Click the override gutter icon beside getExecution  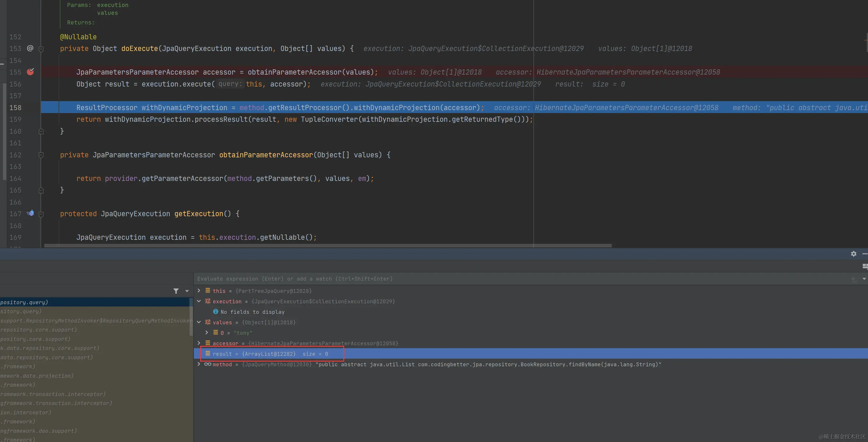pos(30,213)
